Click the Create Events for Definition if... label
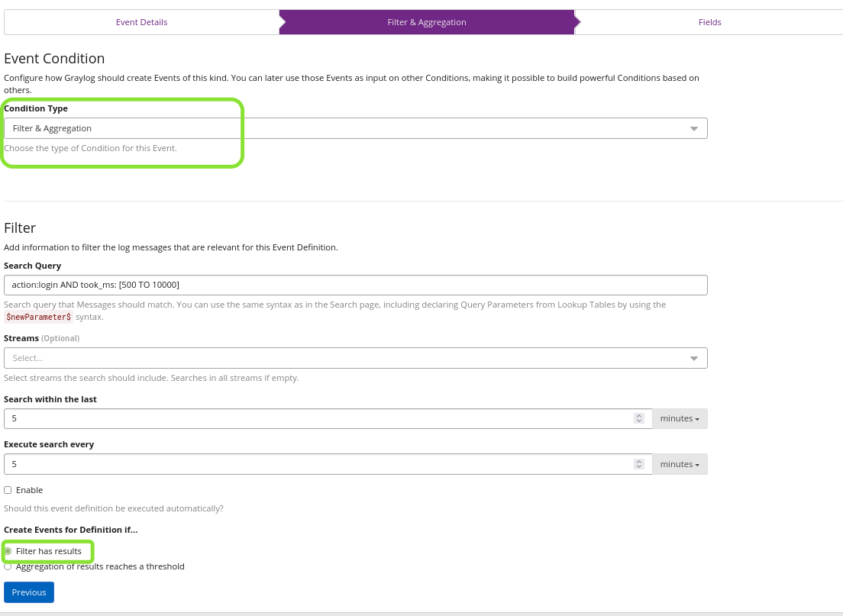The image size is (843, 616). (x=71, y=530)
